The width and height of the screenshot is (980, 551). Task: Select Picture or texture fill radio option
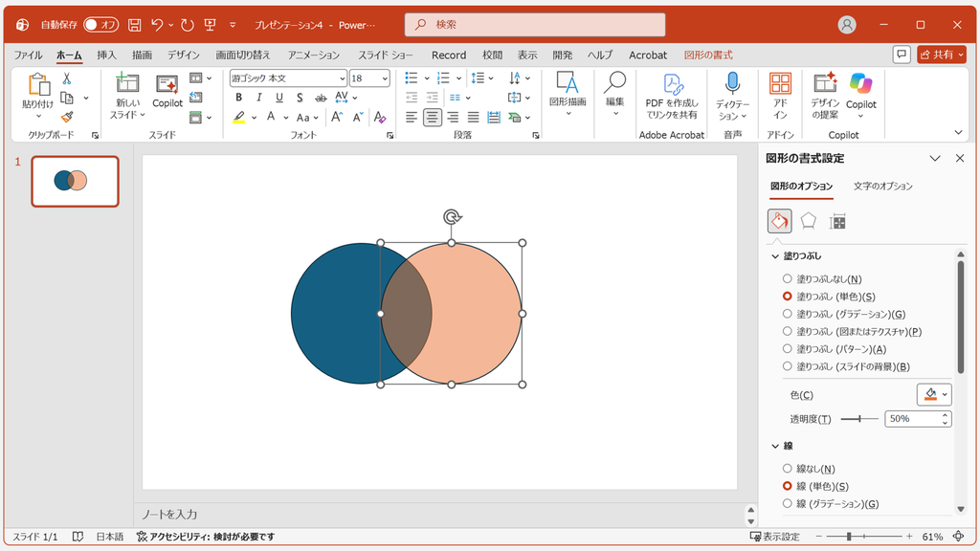point(787,331)
